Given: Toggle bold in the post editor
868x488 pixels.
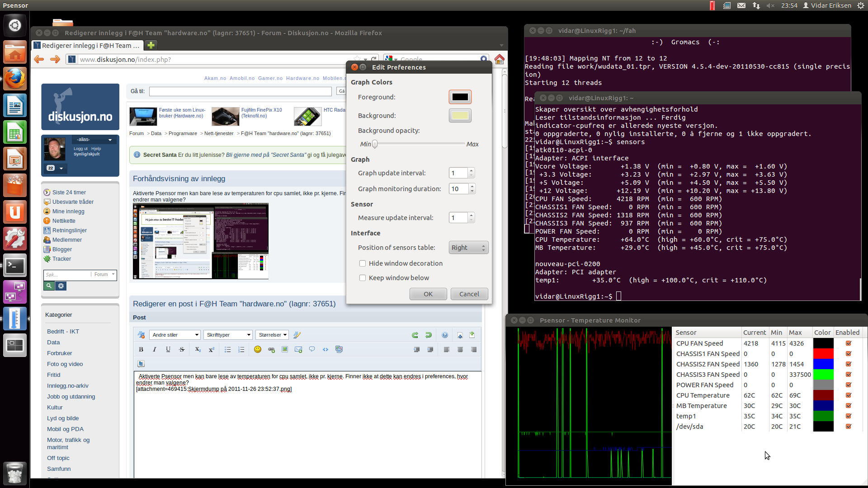Looking at the screenshot, I should coord(141,349).
